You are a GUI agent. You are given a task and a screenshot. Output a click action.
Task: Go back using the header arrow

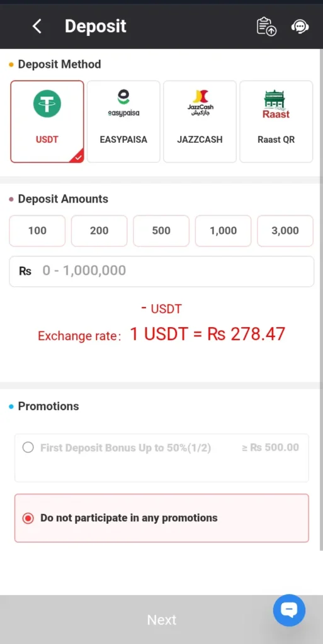37,26
